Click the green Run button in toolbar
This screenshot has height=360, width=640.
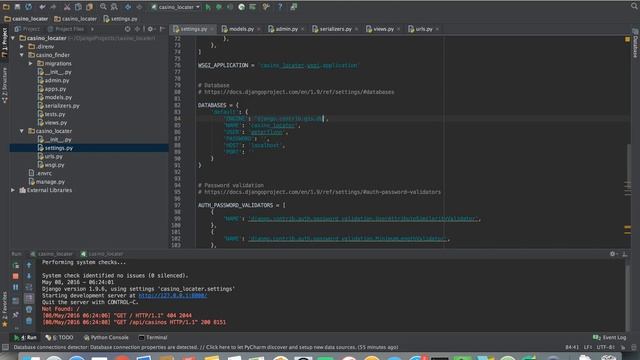coord(208,7)
